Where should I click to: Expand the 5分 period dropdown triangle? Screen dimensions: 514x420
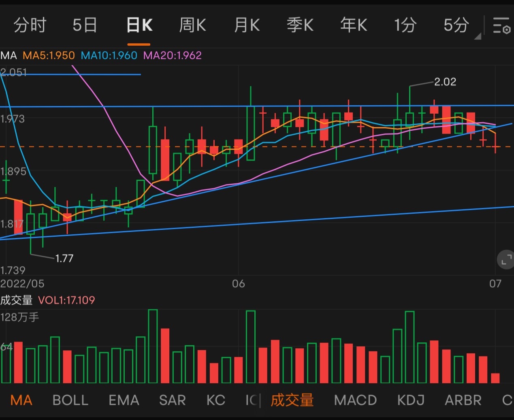pyautogui.click(x=478, y=36)
